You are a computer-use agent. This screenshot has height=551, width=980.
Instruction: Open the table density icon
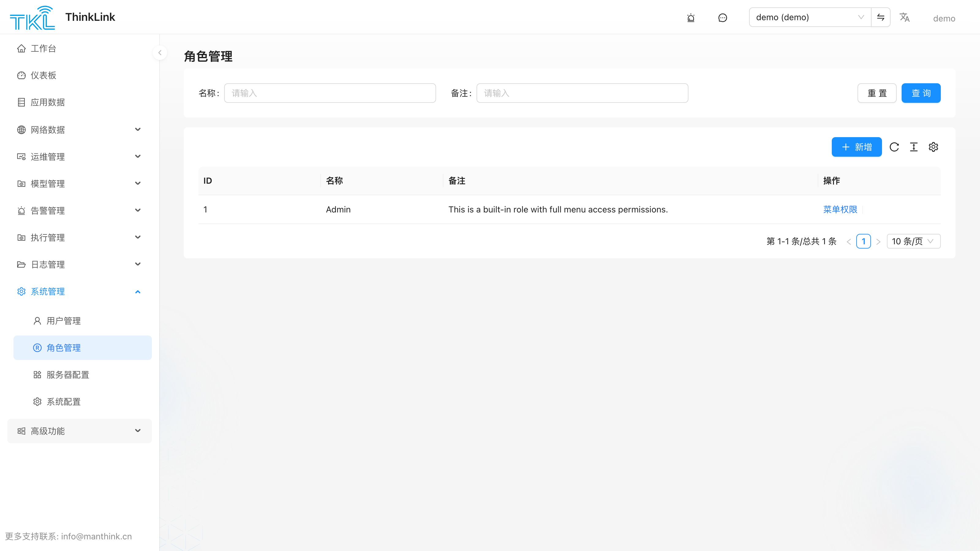pyautogui.click(x=914, y=147)
